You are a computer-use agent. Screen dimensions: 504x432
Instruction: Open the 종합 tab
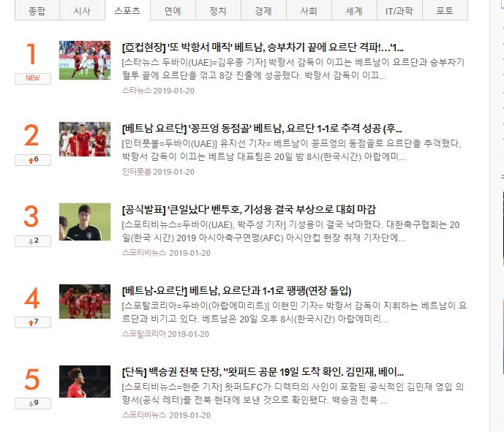tap(37, 11)
